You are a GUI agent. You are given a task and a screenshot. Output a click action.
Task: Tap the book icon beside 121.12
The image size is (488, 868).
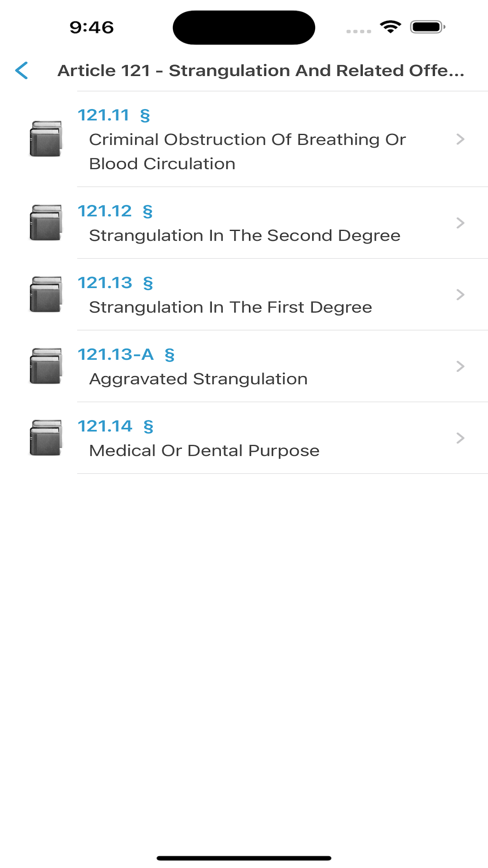(x=46, y=223)
